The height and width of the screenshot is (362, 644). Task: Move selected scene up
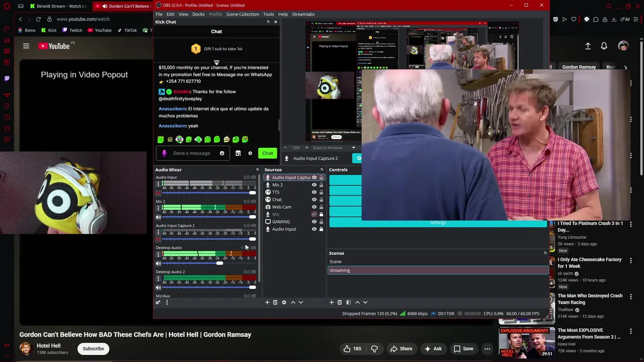point(357,302)
